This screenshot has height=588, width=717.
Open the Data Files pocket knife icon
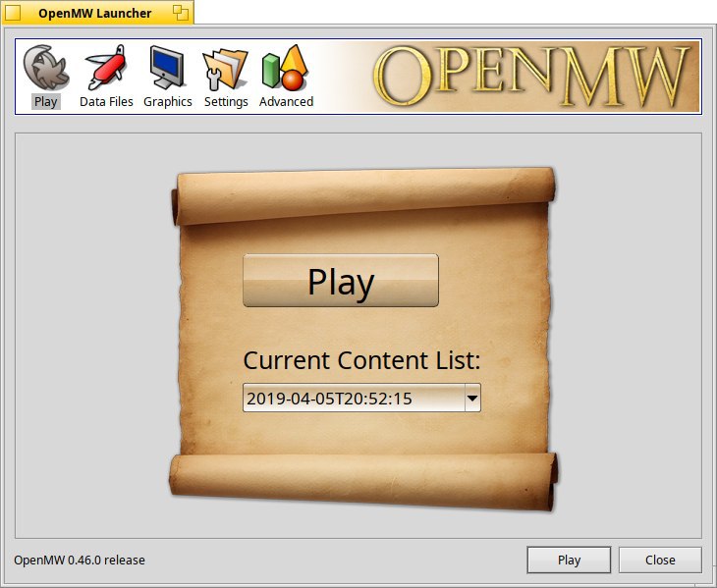coord(106,68)
